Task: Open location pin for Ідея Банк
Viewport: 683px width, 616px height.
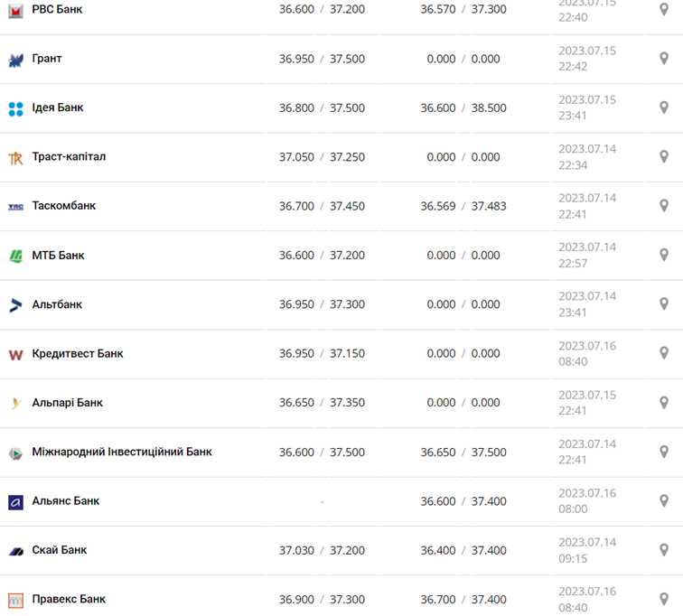Action: (x=664, y=107)
